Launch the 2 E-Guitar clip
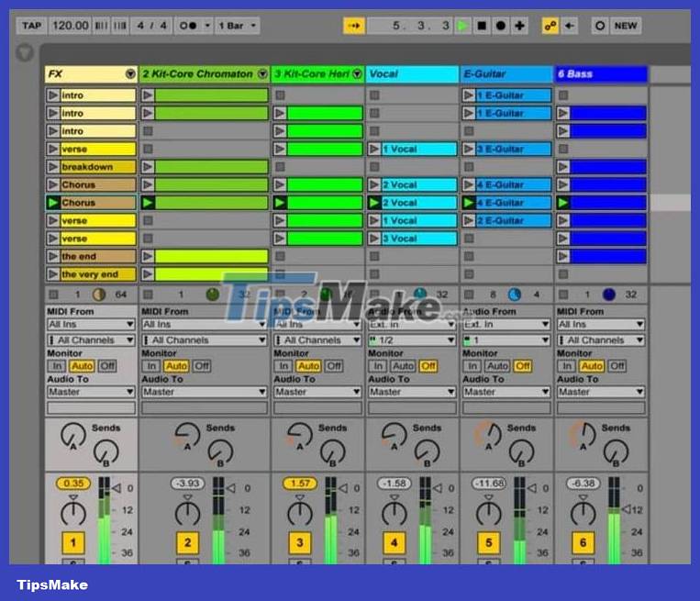This screenshot has height=601, width=700. [x=468, y=220]
